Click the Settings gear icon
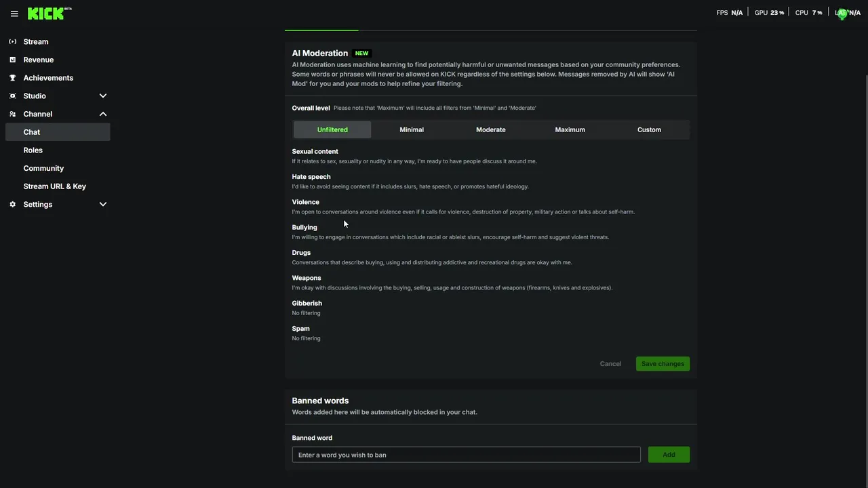The image size is (868, 488). (x=13, y=205)
